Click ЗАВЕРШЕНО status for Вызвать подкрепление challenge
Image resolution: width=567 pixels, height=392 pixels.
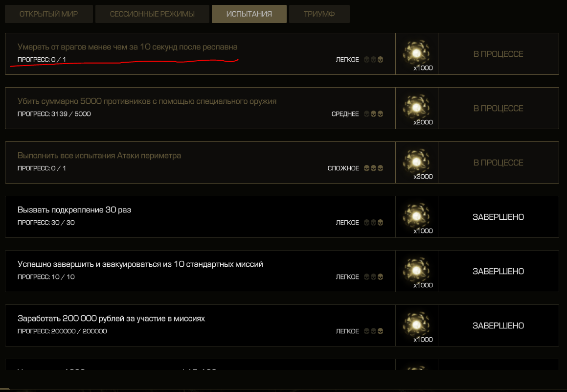499,217
